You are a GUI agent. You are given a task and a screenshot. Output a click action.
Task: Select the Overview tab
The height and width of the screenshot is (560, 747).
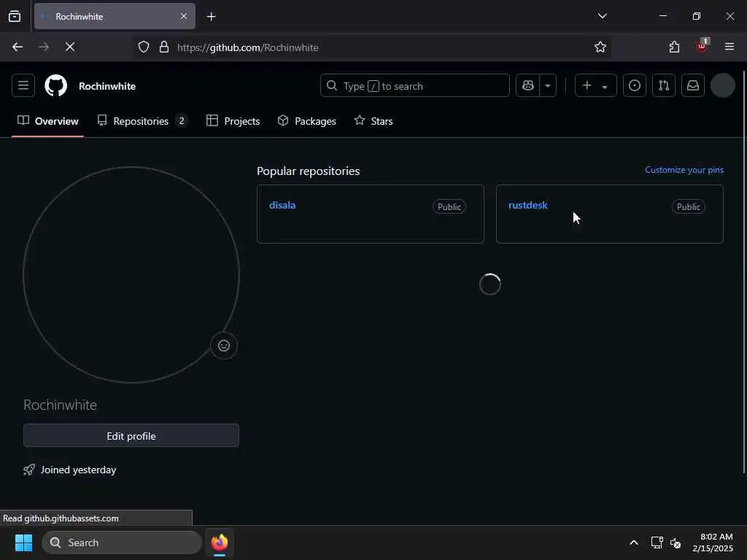[47, 121]
